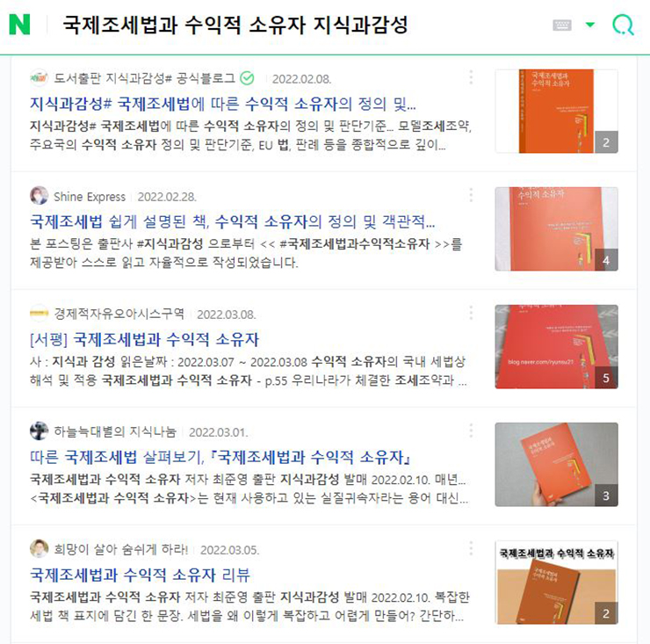
Task: Expand the search options dropdown arrow
Action: point(590,25)
